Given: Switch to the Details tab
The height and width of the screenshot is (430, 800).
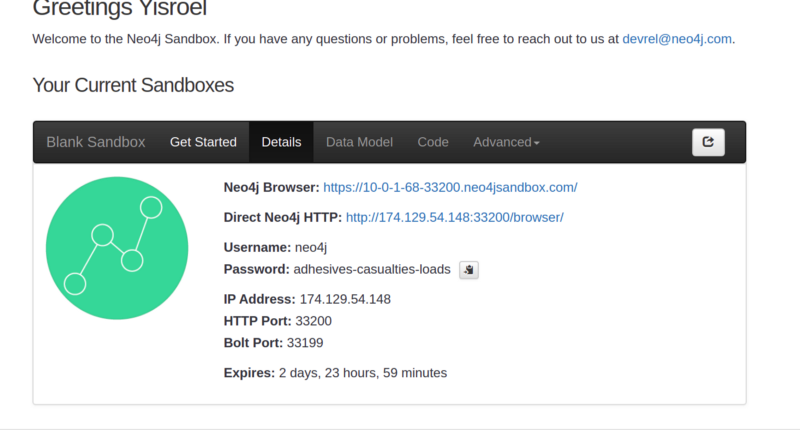Looking at the screenshot, I should pyautogui.click(x=281, y=142).
